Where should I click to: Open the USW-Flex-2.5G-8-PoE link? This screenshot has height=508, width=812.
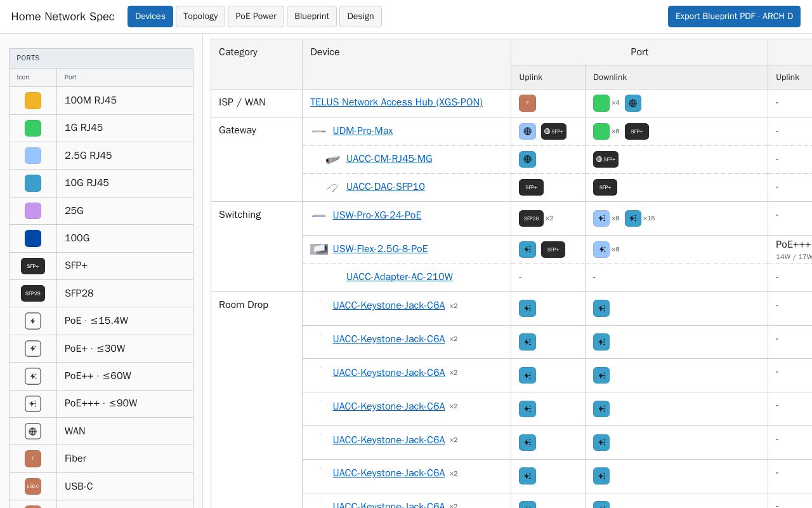pyautogui.click(x=381, y=249)
